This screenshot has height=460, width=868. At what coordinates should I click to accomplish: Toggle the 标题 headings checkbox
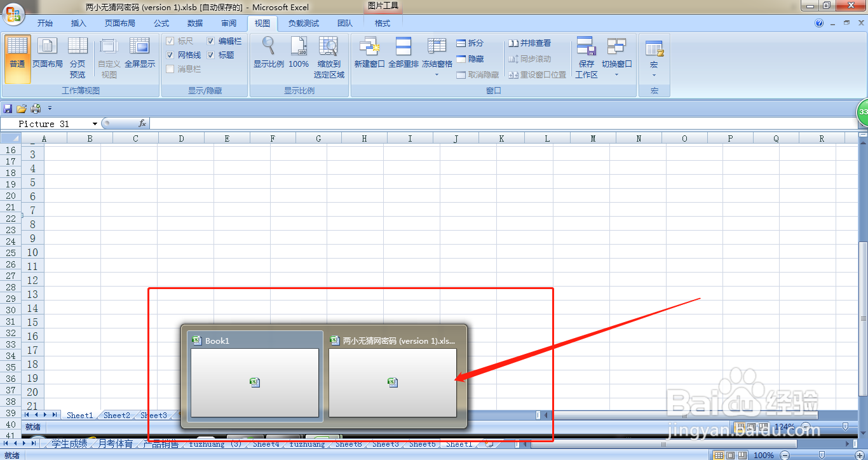(211, 55)
